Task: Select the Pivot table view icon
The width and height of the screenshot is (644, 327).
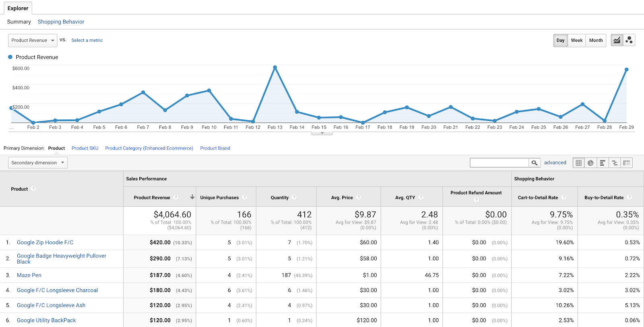Action: click(x=627, y=162)
